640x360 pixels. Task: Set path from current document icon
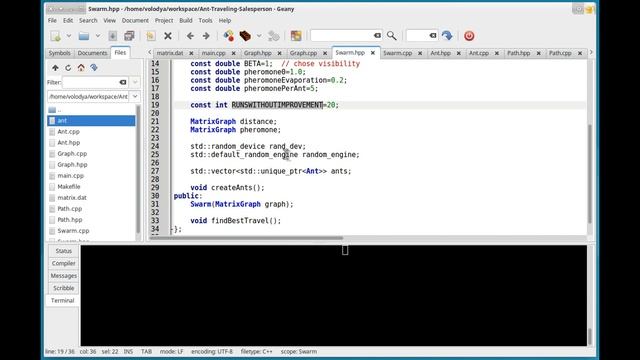click(94, 68)
